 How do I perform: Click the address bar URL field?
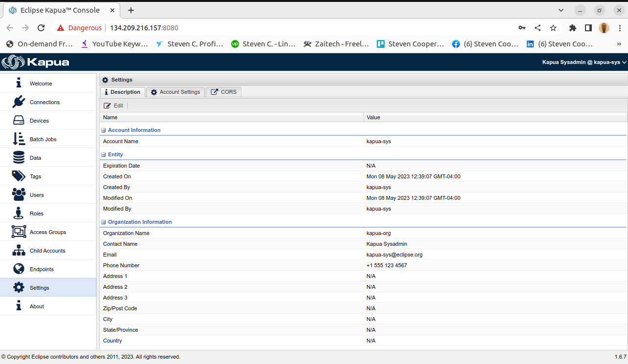click(x=308, y=28)
